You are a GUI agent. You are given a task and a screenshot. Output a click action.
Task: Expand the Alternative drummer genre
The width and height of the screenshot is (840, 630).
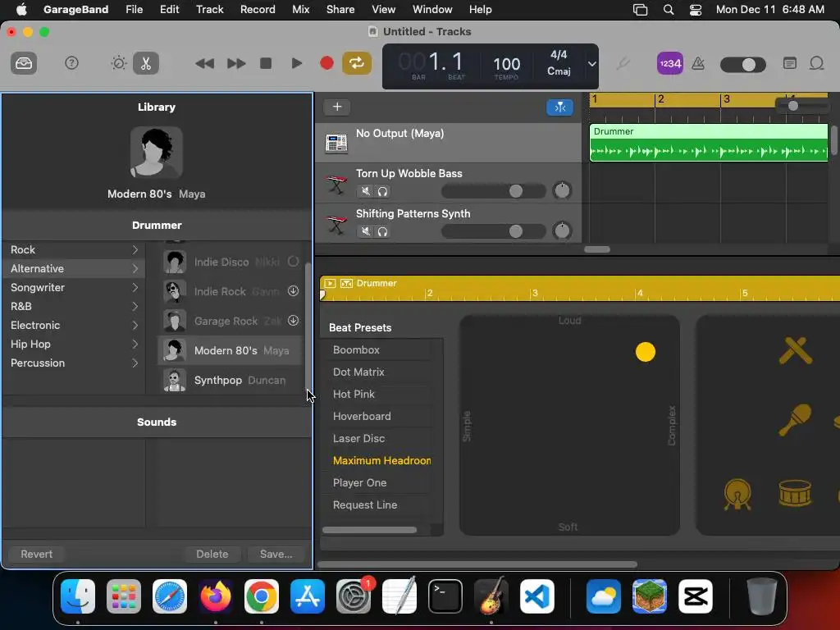(x=135, y=268)
